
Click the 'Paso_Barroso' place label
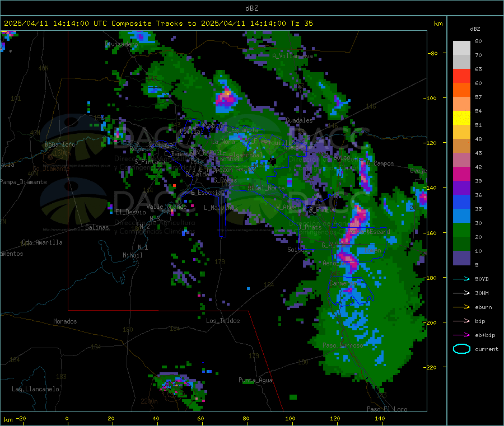coord(343,345)
